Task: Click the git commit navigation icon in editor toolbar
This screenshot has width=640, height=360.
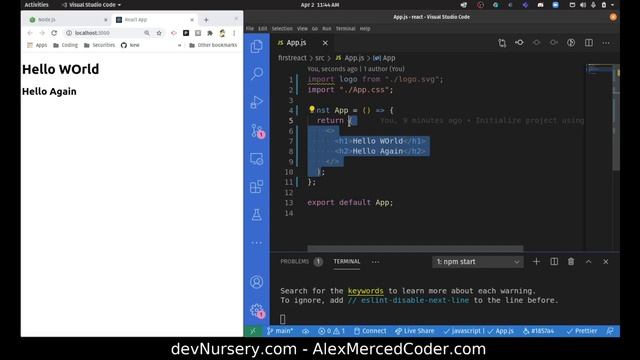Action: click(x=519, y=42)
